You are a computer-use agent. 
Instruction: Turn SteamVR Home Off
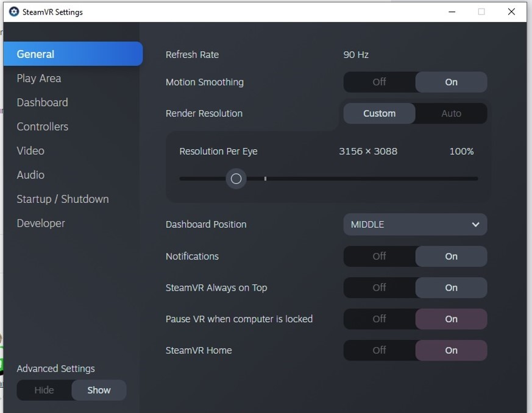point(379,350)
